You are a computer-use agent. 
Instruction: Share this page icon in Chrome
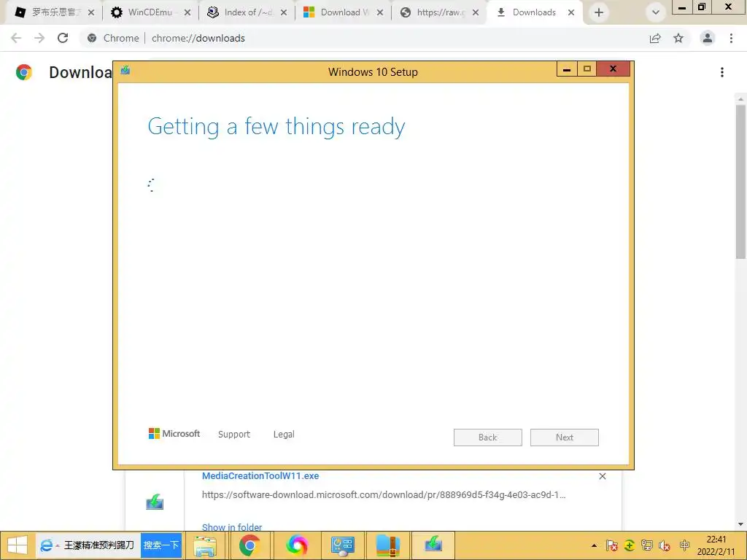pyautogui.click(x=655, y=38)
